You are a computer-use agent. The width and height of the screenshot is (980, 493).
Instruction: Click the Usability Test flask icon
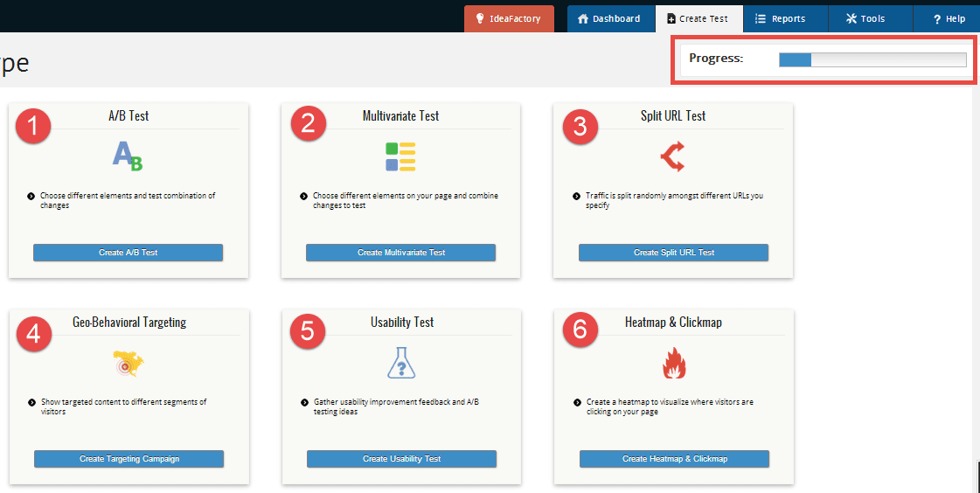pos(401,363)
